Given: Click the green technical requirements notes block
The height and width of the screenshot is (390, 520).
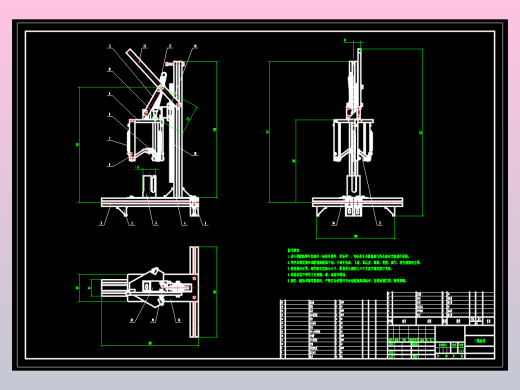Looking at the screenshot, I should point(354,266).
